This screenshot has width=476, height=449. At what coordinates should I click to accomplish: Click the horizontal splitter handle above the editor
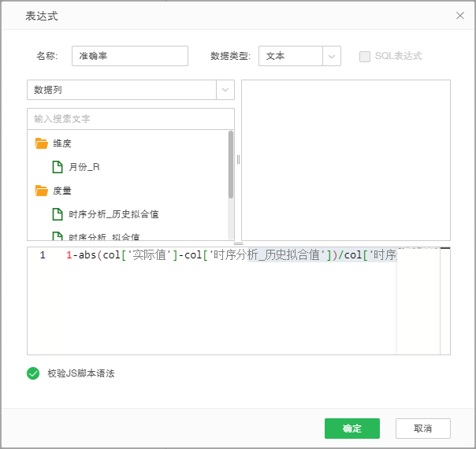click(x=238, y=243)
